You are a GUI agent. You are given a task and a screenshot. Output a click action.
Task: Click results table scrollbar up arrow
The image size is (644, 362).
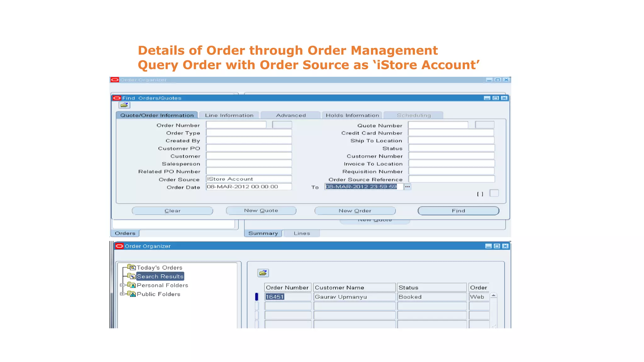pyautogui.click(x=494, y=295)
